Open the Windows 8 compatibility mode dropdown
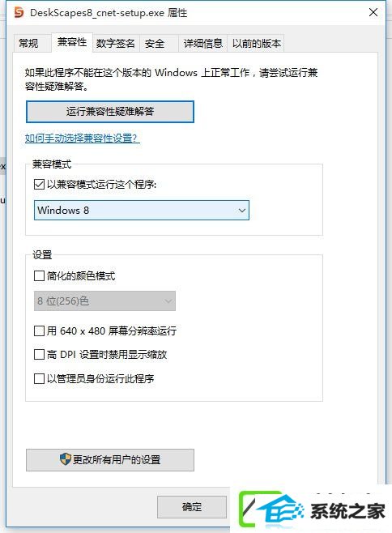392x533 pixels. pos(142,211)
